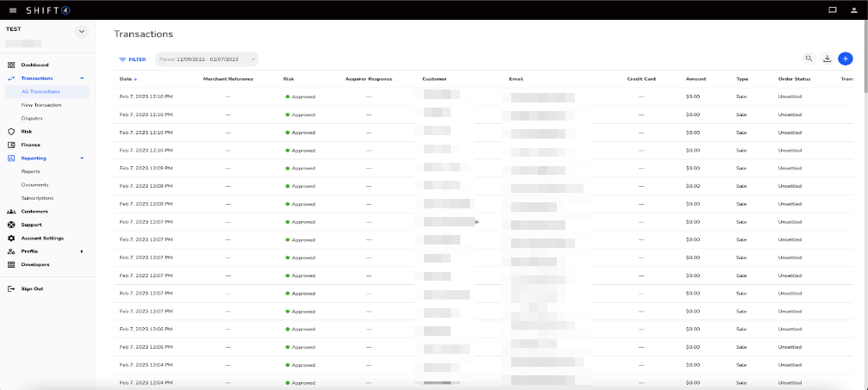Image resolution: width=868 pixels, height=390 pixels.
Task: Click the Sign Out icon
Action: click(11, 288)
